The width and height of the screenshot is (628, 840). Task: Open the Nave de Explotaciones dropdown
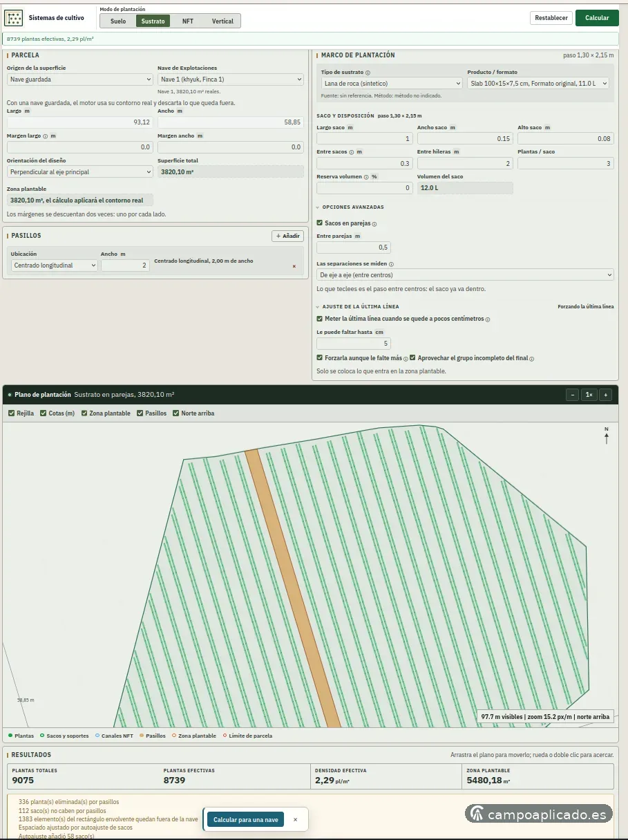click(231, 80)
